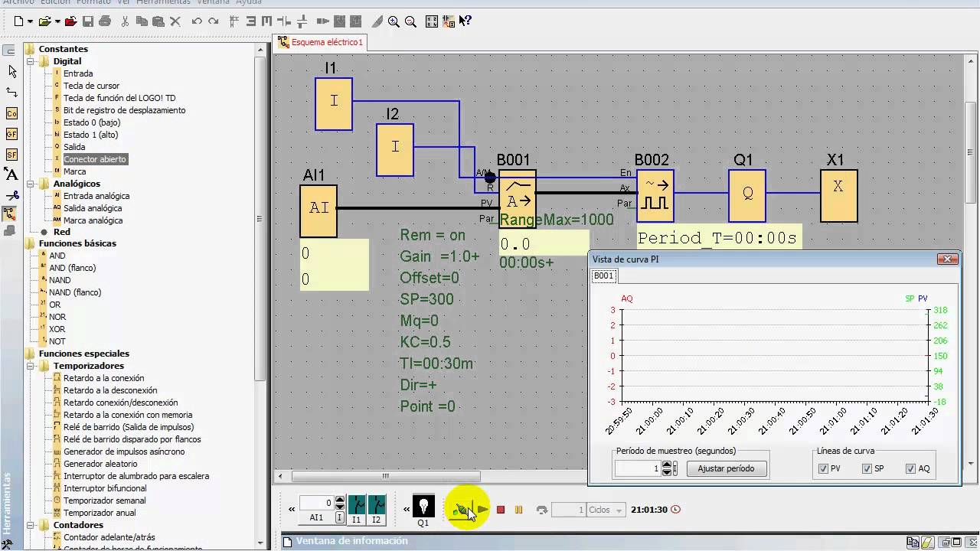Collapse the Contadores tree node
This screenshot has height=551, width=980.
point(31,525)
